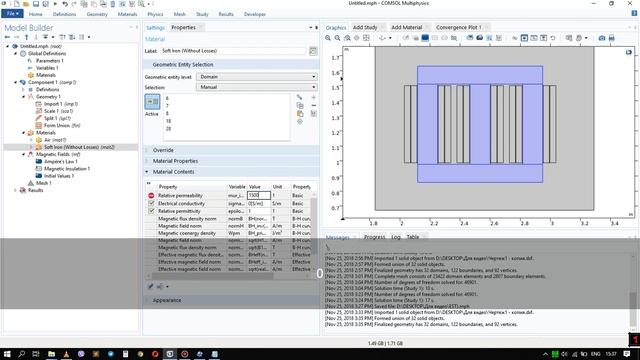Image resolution: width=640 pixels, height=360 pixels.
Task: Click the Relative permeability value field
Action: [x=259, y=196]
